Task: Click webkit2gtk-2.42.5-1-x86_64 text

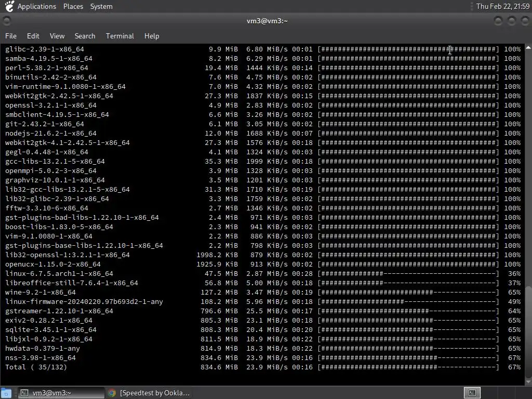Action: [59, 96]
